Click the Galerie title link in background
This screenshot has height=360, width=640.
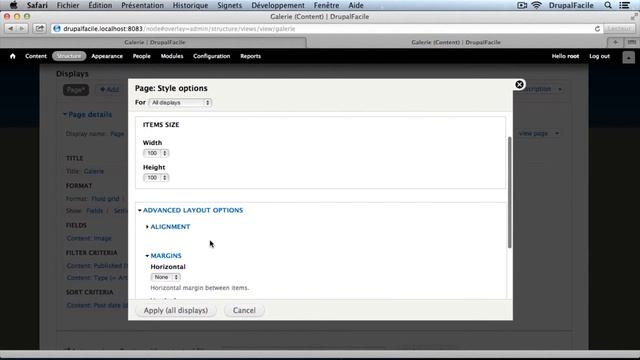tap(94, 171)
